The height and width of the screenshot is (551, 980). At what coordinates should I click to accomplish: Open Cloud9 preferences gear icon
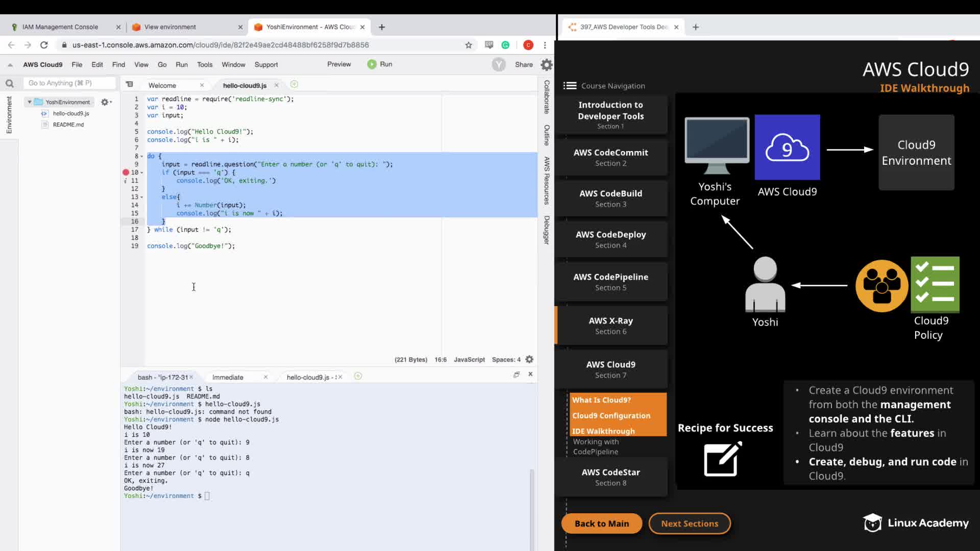[546, 65]
